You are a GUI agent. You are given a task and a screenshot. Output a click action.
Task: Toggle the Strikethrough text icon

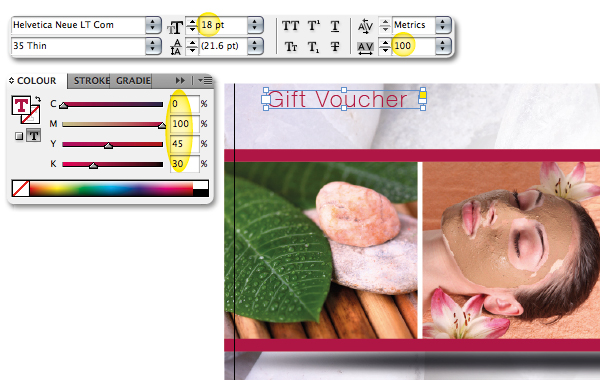335,47
